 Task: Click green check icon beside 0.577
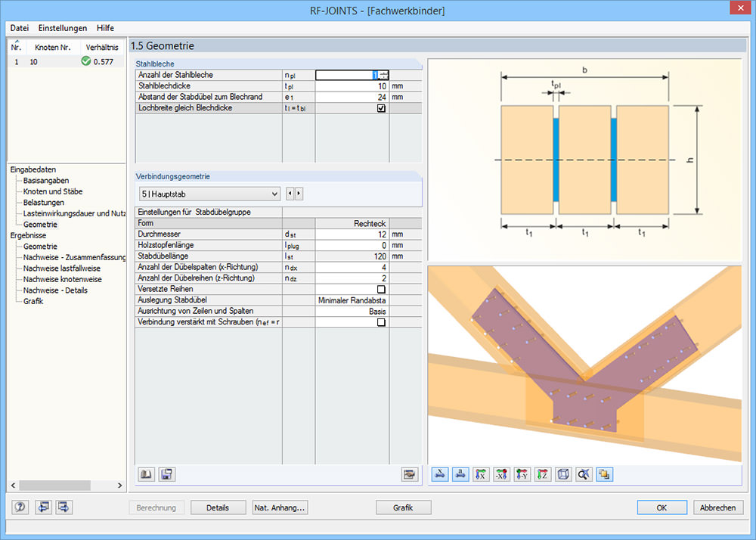point(86,61)
